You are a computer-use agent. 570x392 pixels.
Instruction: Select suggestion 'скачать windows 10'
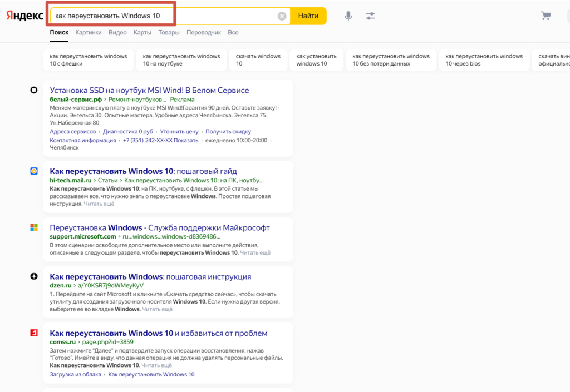point(258,60)
